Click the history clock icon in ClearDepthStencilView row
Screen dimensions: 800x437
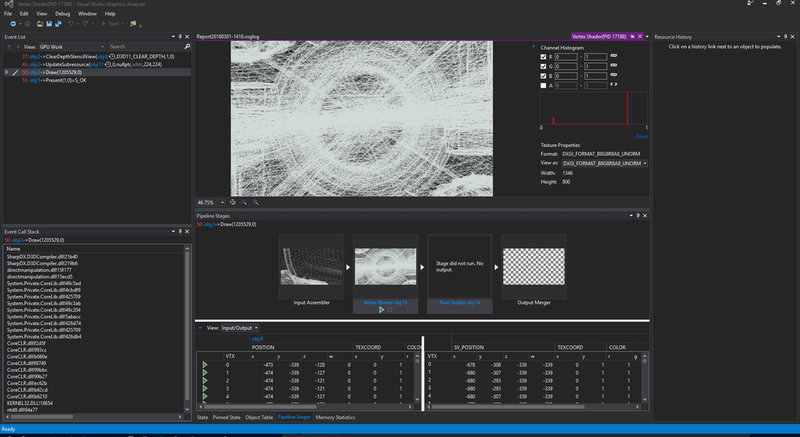point(112,57)
